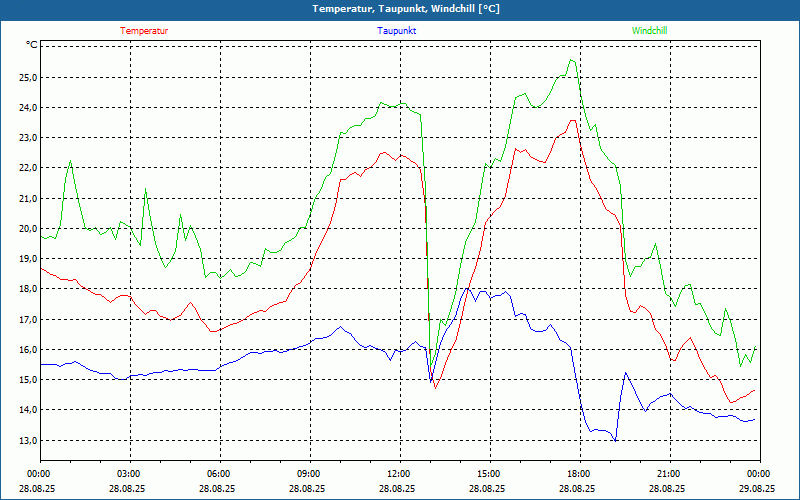The width and height of the screenshot is (800, 500).
Task: Click the 29.08.25 date label
Action: 758,489
